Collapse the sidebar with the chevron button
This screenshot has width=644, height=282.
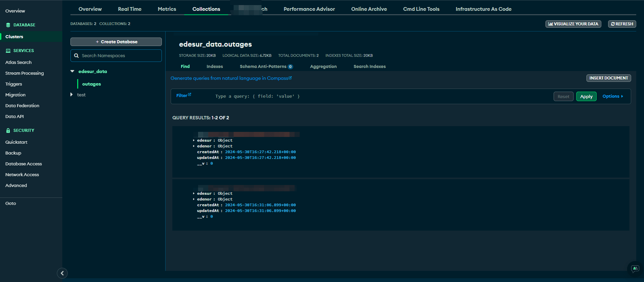click(62, 273)
